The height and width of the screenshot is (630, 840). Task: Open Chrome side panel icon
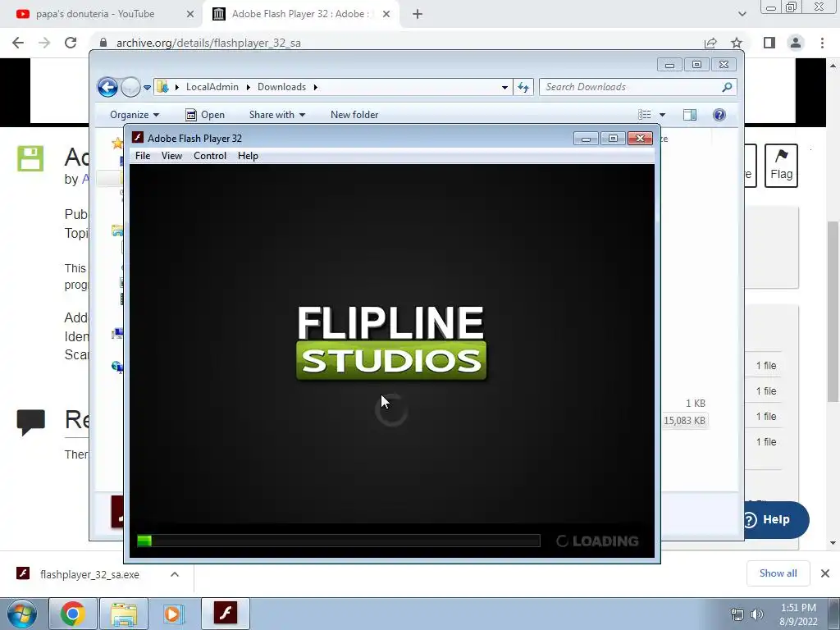[x=769, y=43]
